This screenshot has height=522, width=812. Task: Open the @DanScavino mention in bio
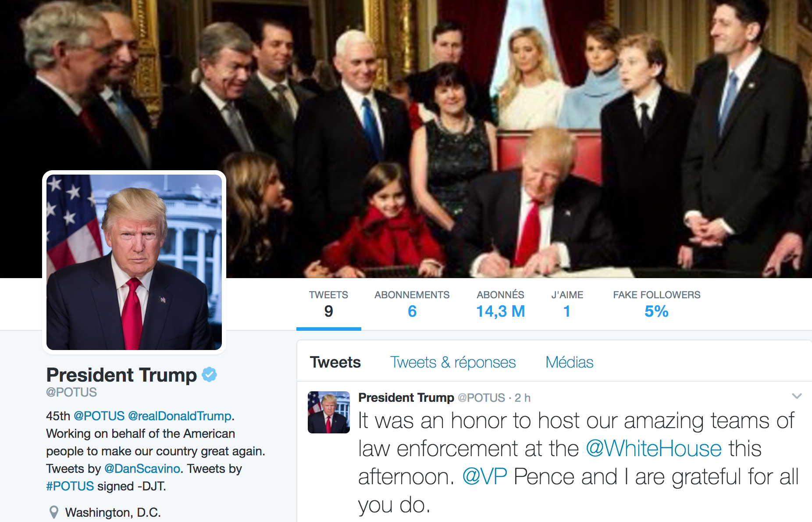[142, 468]
